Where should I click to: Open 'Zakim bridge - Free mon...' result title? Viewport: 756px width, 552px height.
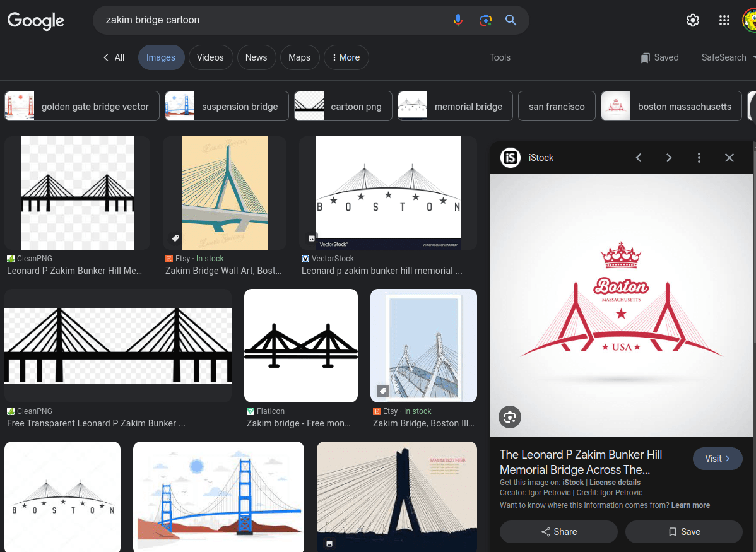tap(298, 423)
